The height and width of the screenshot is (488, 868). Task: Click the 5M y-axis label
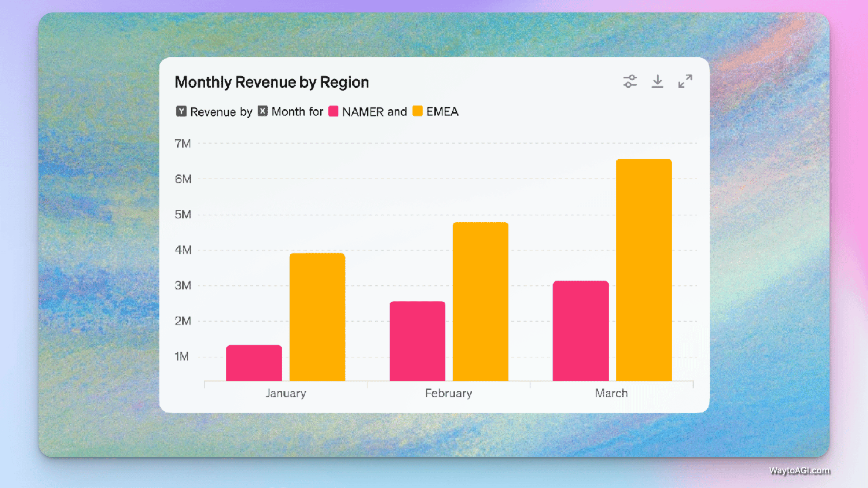point(183,215)
